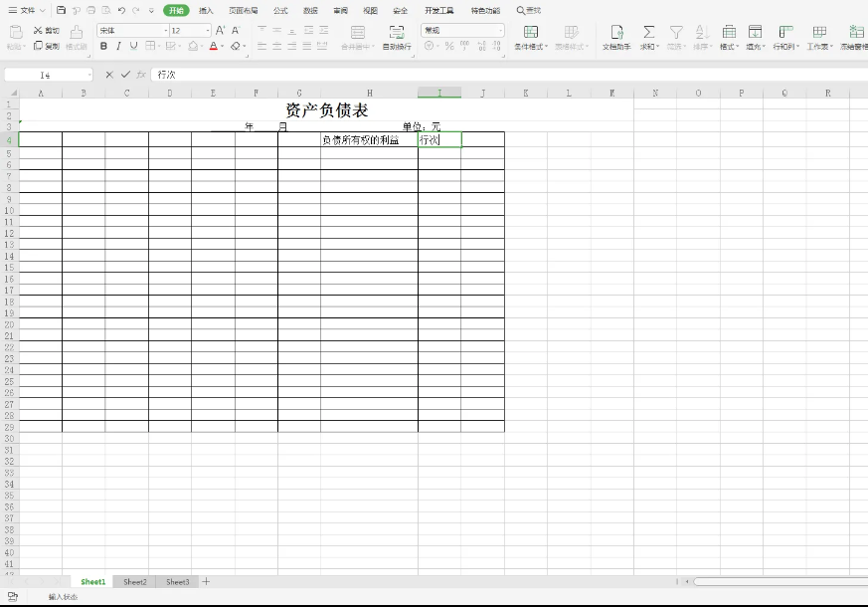Switch to the 插入 ribbon tab
The height and width of the screenshot is (607, 868).
[x=206, y=10]
